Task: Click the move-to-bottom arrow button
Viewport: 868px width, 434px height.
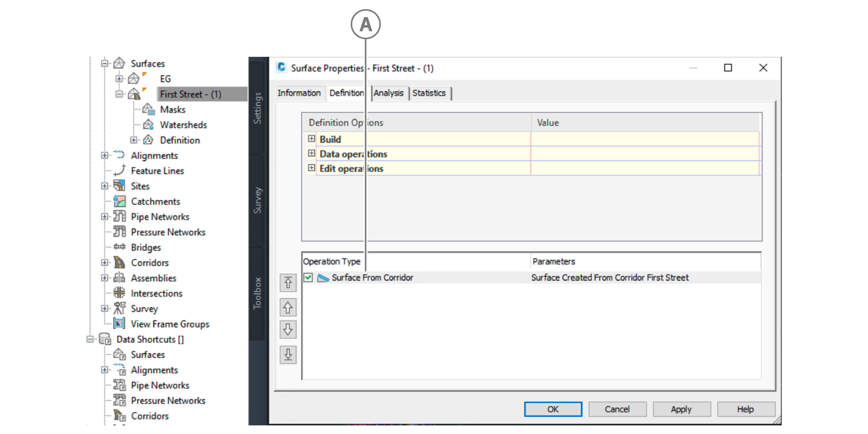Action: click(288, 355)
